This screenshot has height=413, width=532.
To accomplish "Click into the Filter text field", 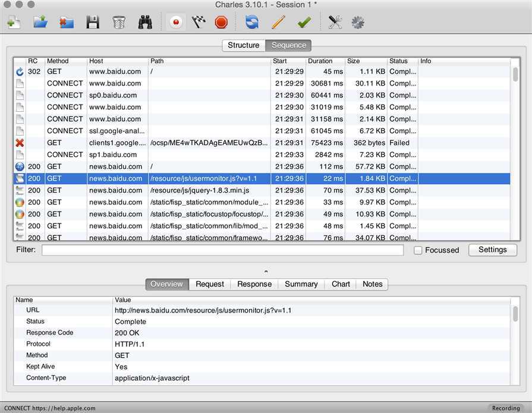I will click(x=222, y=250).
